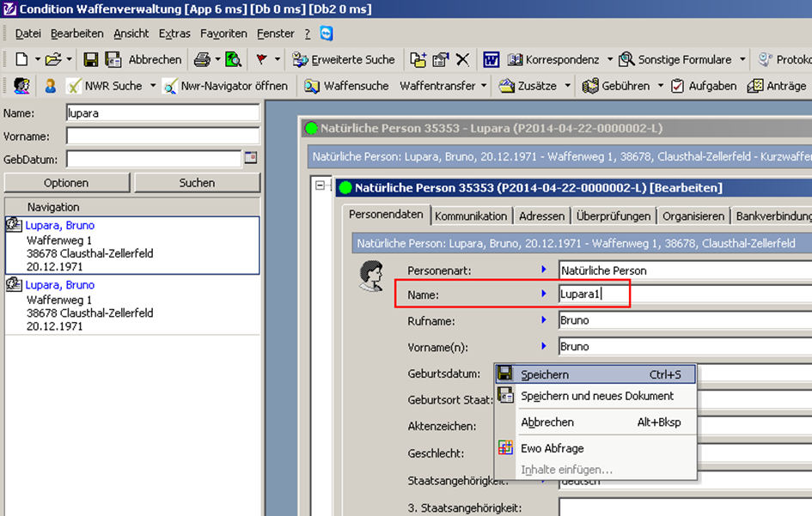This screenshot has width=812, height=516.
Task: Open the calendar picker next to GebDatum
Action: click(251, 158)
